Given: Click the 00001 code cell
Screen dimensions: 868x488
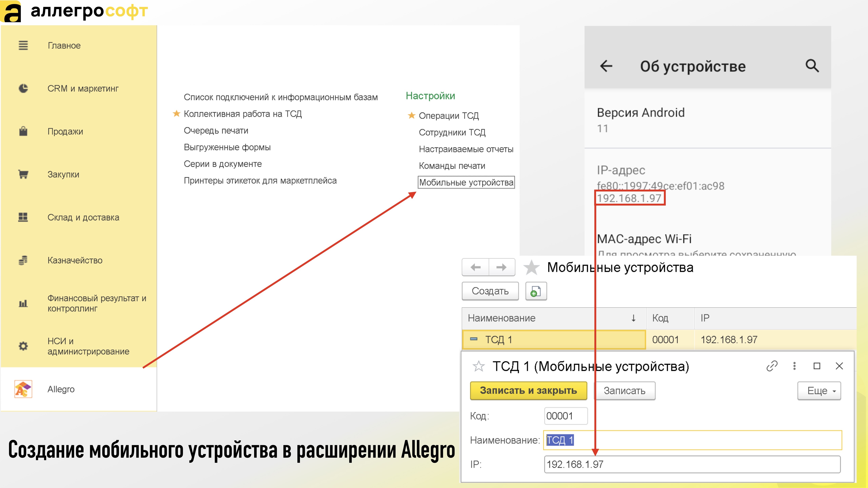Looking at the screenshot, I should pos(670,339).
